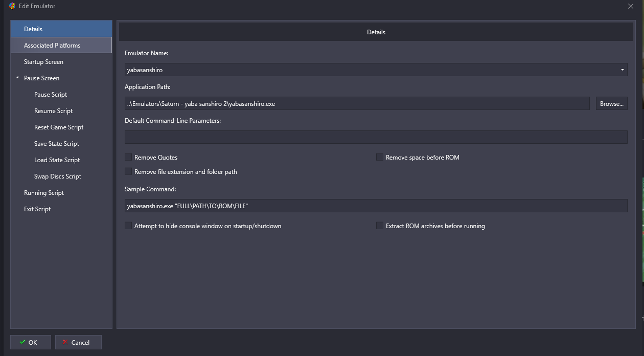644x356 pixels.
Task: Click the red X icon on Cancel
Action: coord(65,342)
